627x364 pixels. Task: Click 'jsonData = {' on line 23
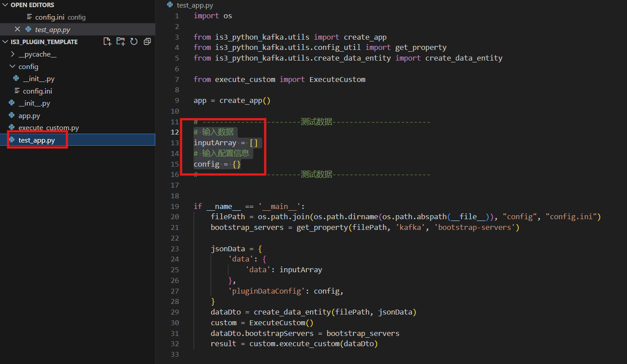pyautogui.click(x=236, y=249)
